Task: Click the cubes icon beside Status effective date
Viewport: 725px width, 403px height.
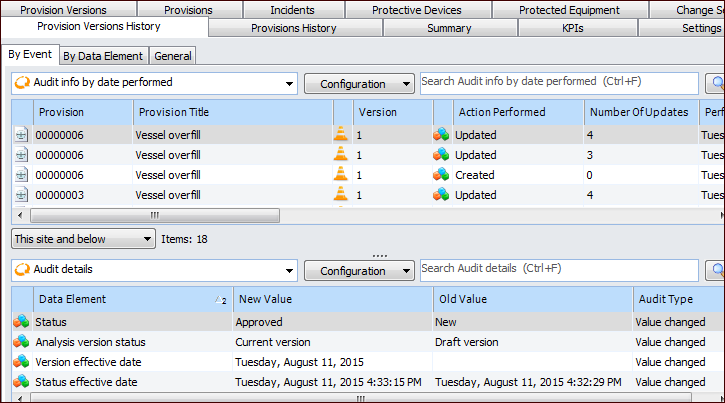Action: [x=21, y=382]
